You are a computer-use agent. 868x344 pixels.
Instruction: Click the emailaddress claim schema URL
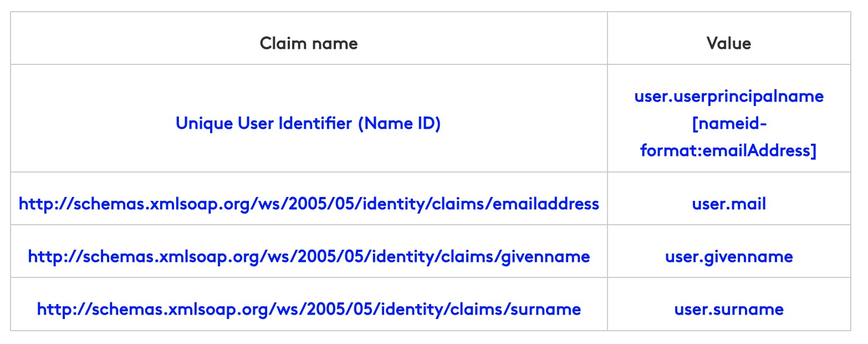pyautogui.click(x=309, y=204)
